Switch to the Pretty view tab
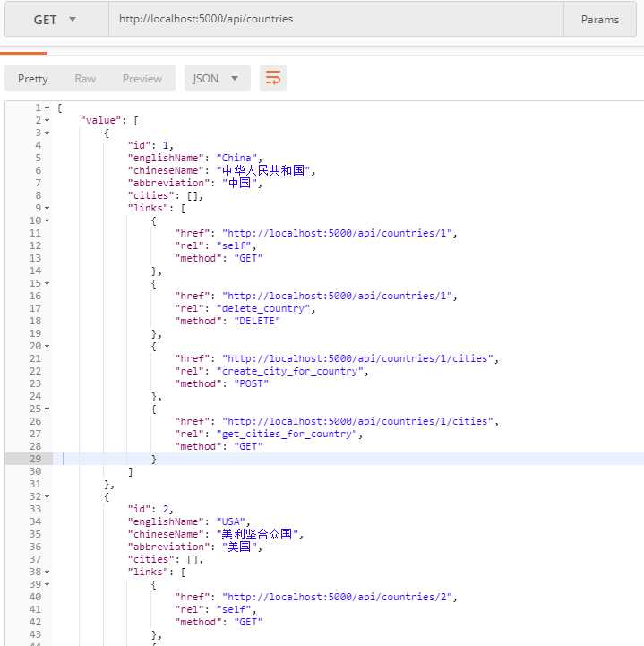The height and width of the screenshot is (646, 644). (32, 78)
